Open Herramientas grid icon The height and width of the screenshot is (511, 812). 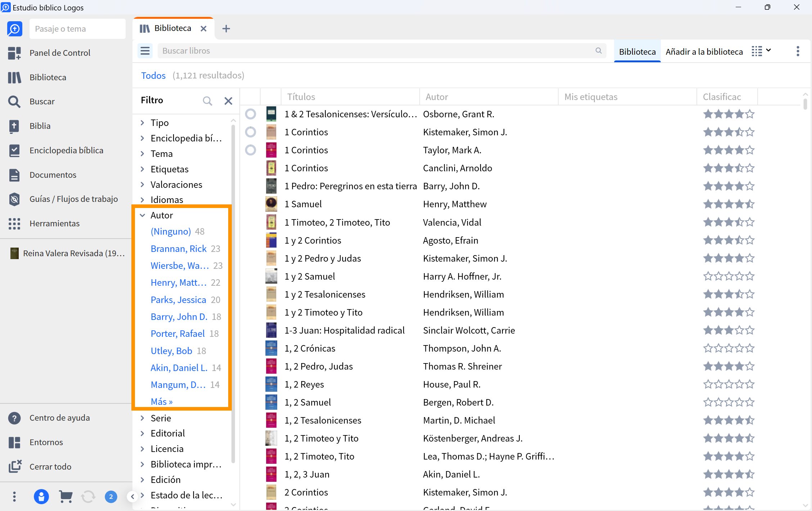[x=14, y=223]
